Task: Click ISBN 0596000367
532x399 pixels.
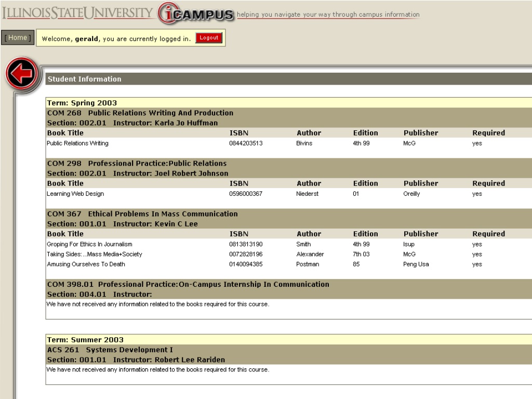Action: [x=246, y=194]
